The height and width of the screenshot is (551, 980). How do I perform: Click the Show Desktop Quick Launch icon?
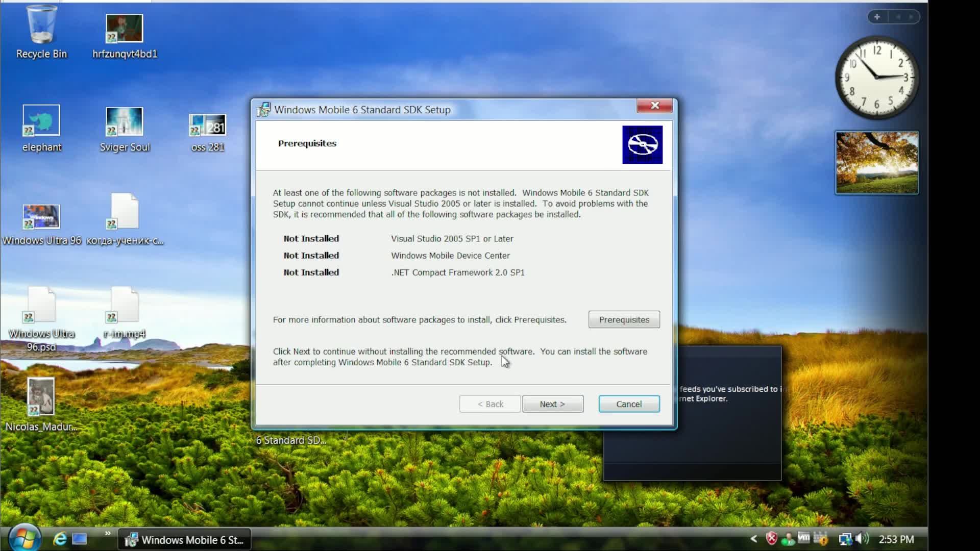pyautogui.click(x=80, y=539)
